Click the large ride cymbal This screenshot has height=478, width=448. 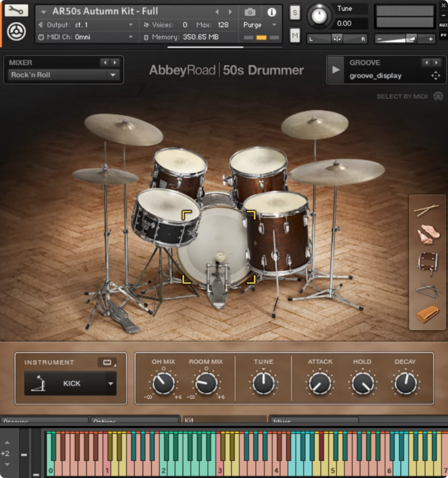(x=337, y=172)
